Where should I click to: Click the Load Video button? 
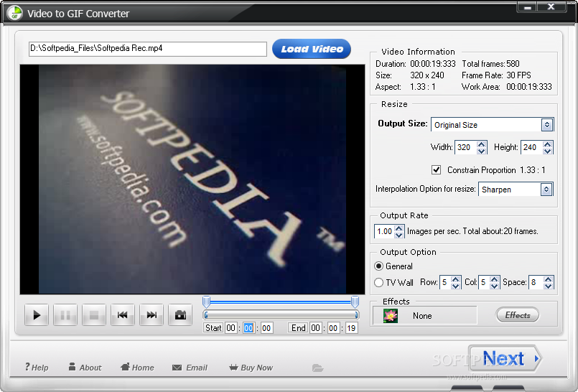pyautogui.click(x=312, y=49)
